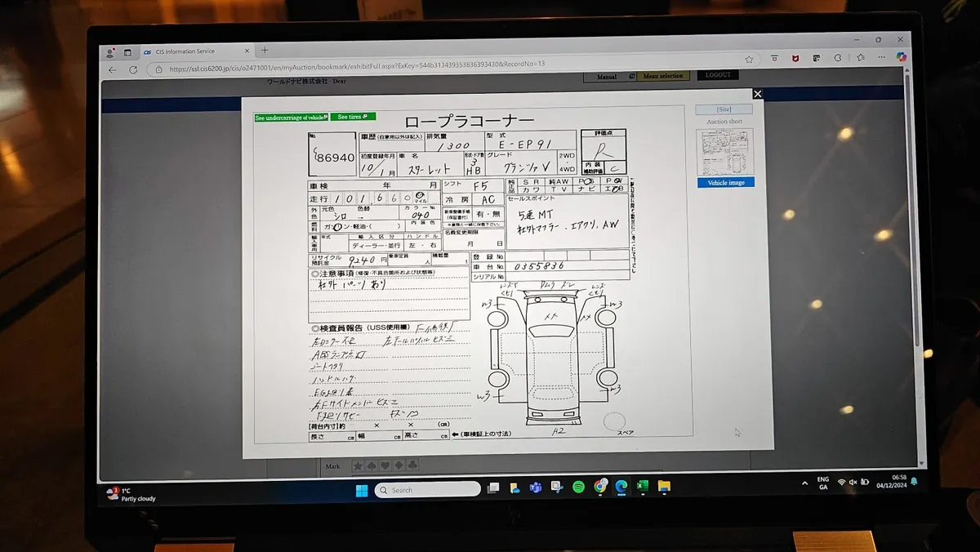Close the auction sheet popup
980x552 pixels.
click(x=757, y=94)
